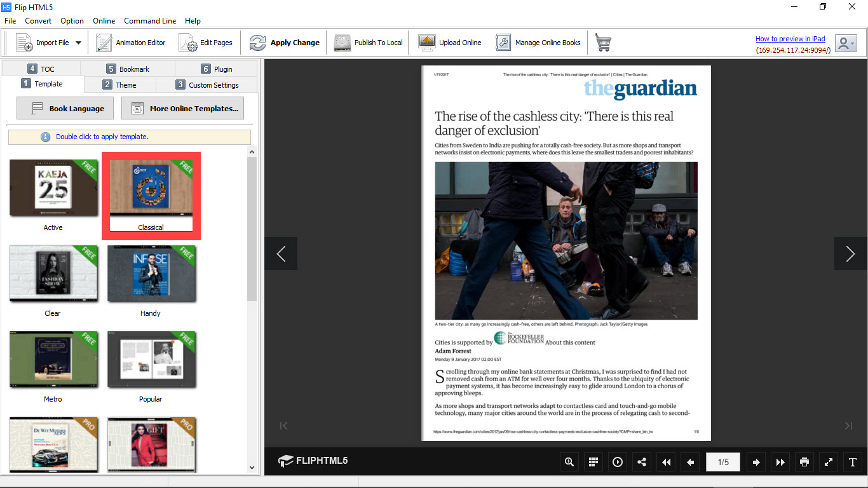Click the text select T icon
This screenshot has width=868, height=488.
(x=853, y=462)
